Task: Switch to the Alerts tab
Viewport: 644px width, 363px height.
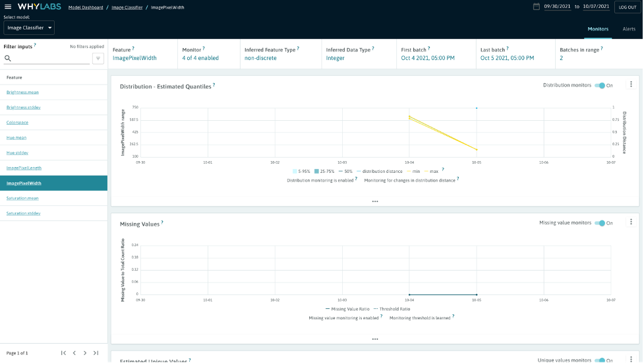Action: 629,29
